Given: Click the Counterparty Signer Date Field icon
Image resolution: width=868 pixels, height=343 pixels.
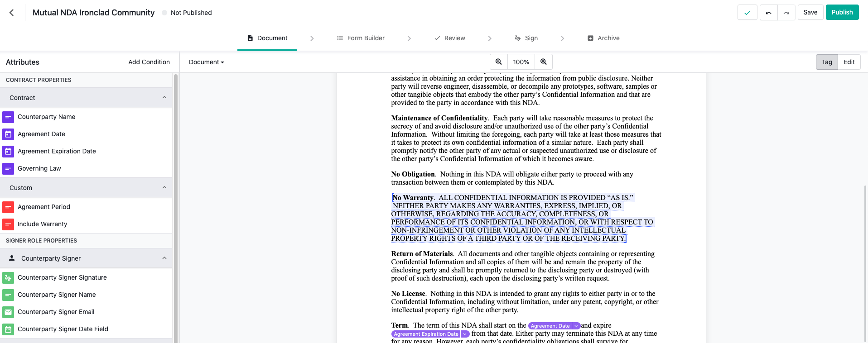Looking at the screenshot, I should click(x=8, y=329).
